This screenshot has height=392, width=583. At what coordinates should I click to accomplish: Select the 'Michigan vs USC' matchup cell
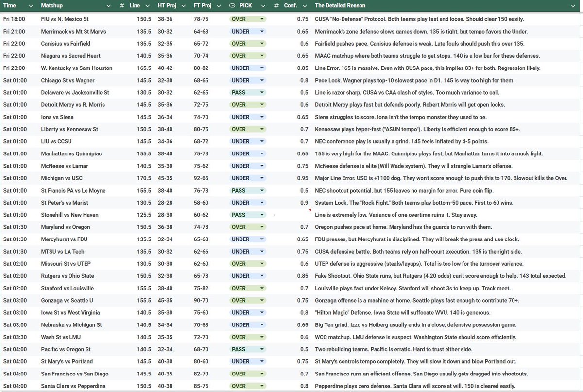click(78, 178)
